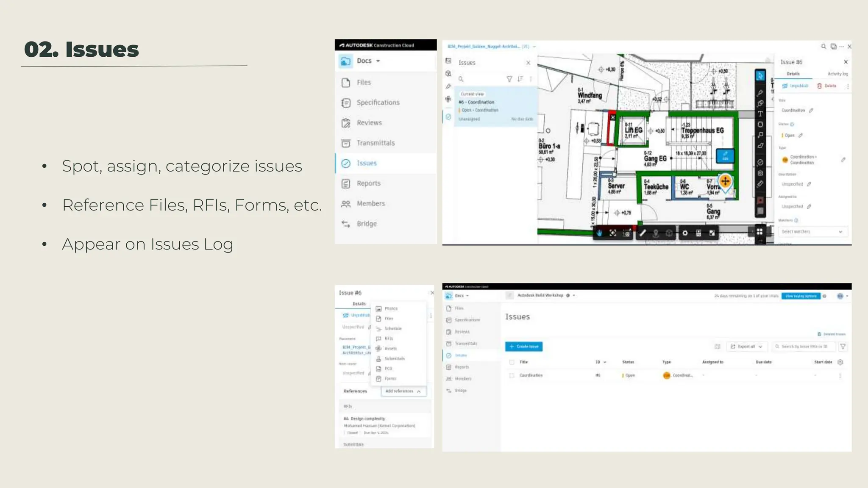Click View buying options button
The width and height of the screenshot is (868, 488).
[801, 296]
